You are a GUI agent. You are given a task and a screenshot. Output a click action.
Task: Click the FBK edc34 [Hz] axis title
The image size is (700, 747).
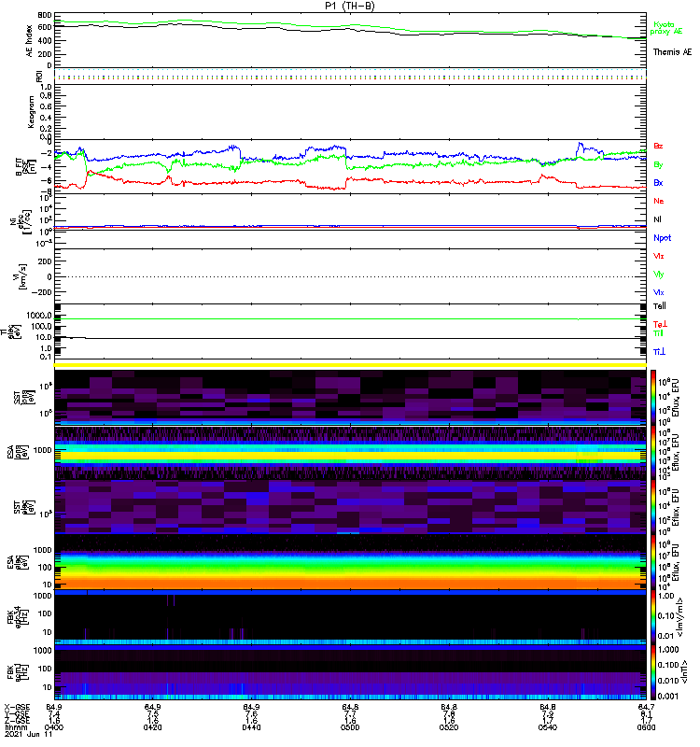[18, 617]
